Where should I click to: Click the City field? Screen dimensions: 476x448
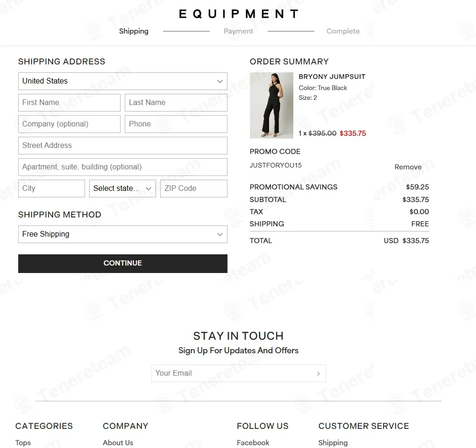coord(51,189)
